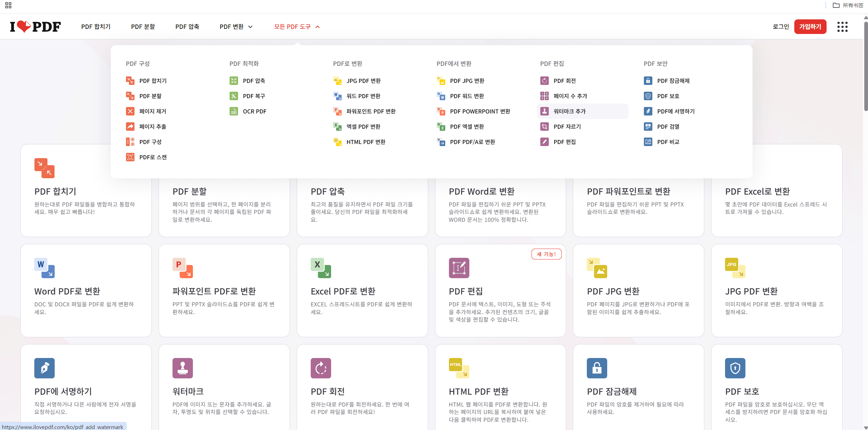Select PDF PDF/A로 변환 menu entry
This screenshot has width=868, height=430.
click(x=466, y=142)
